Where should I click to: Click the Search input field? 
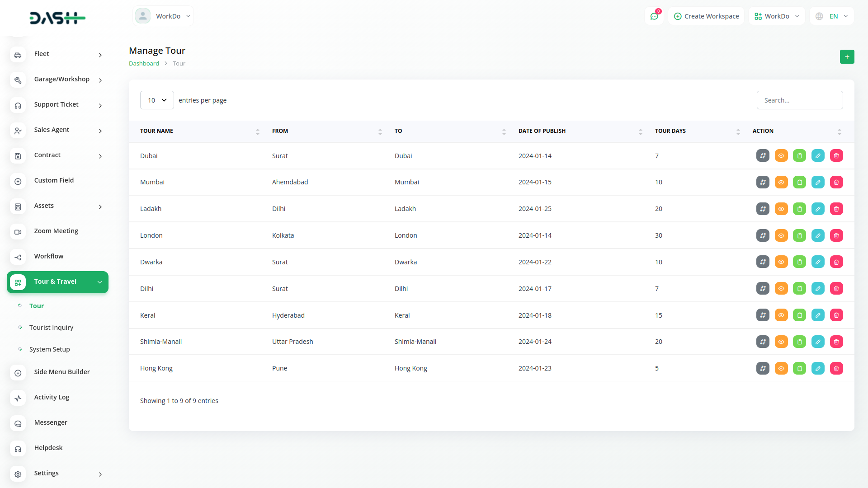click(x=799, y=100)
